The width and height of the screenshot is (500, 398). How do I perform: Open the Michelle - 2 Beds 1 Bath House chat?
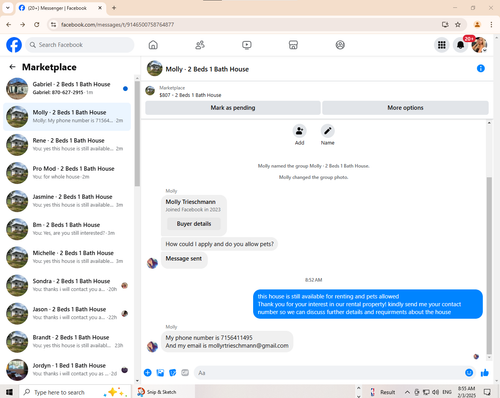point(67,257)
